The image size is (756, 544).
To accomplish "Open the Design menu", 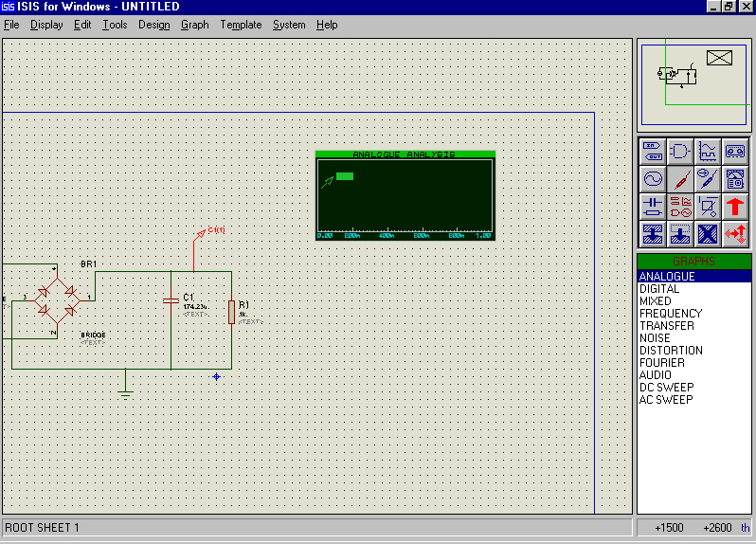I will point(153,25).
